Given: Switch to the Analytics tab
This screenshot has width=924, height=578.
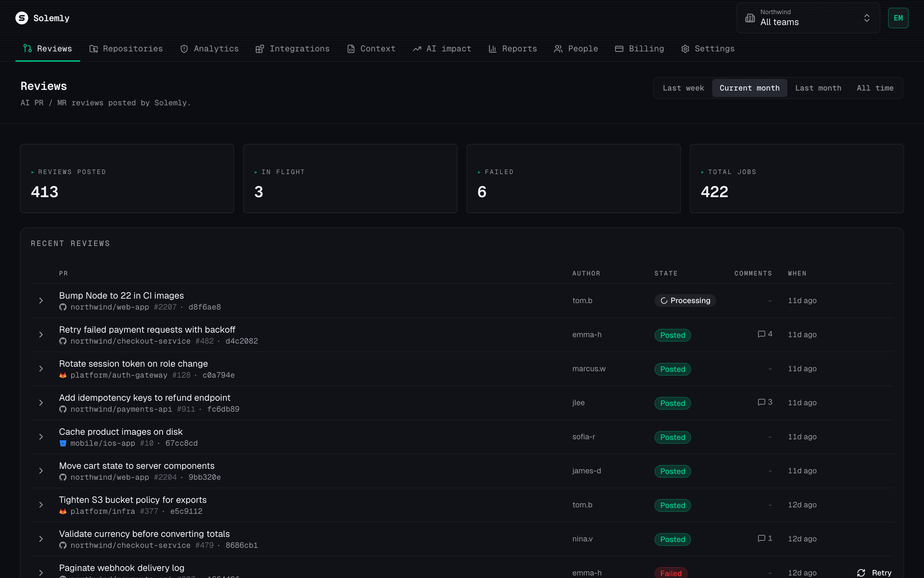Looking at the screenshot, I should point(209,48).
